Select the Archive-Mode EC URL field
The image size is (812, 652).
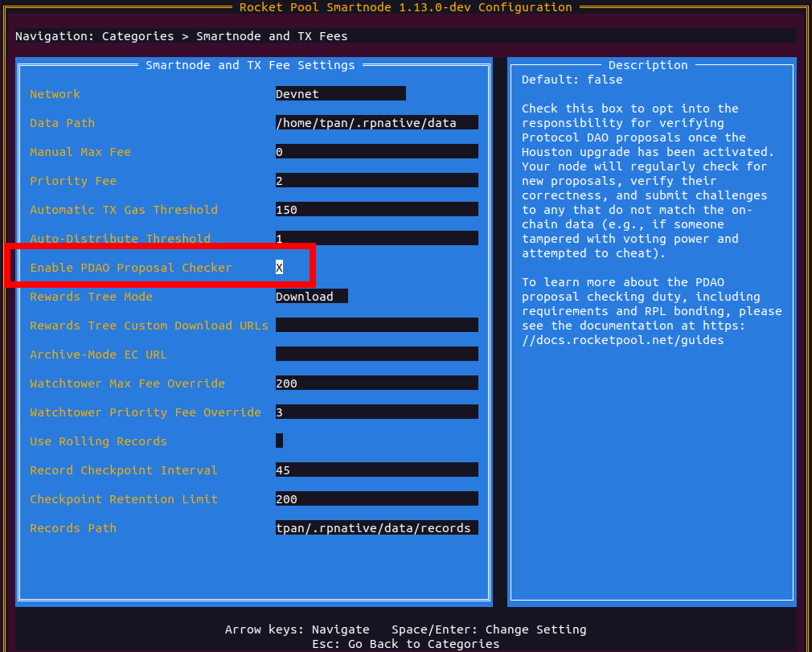tap(376, 355)
